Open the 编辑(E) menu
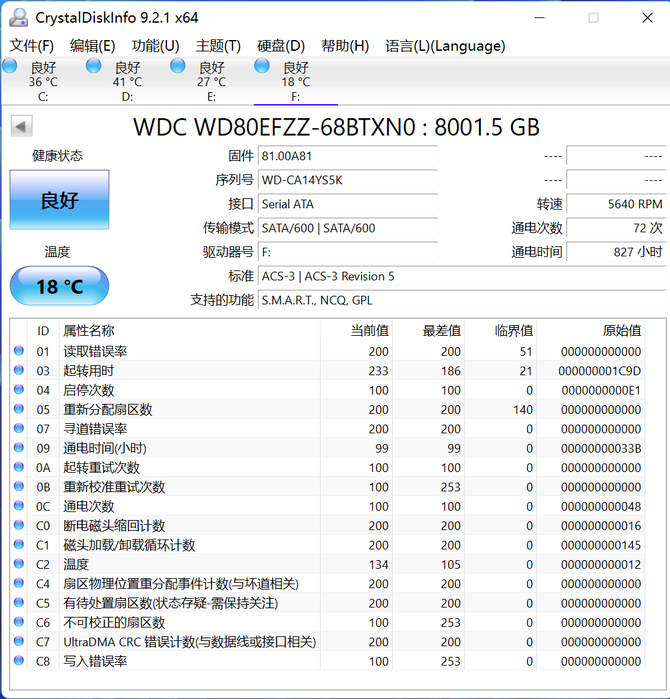Image resolution: width=670 pixels, height=699 pixels. point(93,45)
